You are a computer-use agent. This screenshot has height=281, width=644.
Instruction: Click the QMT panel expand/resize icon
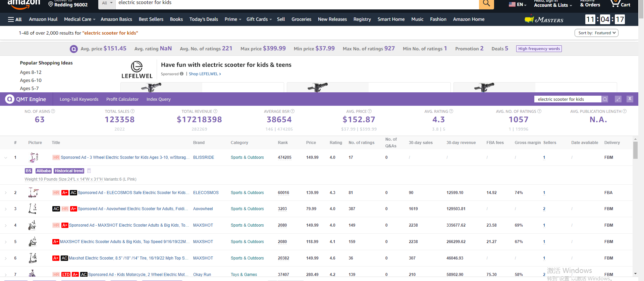coord(618,99)
